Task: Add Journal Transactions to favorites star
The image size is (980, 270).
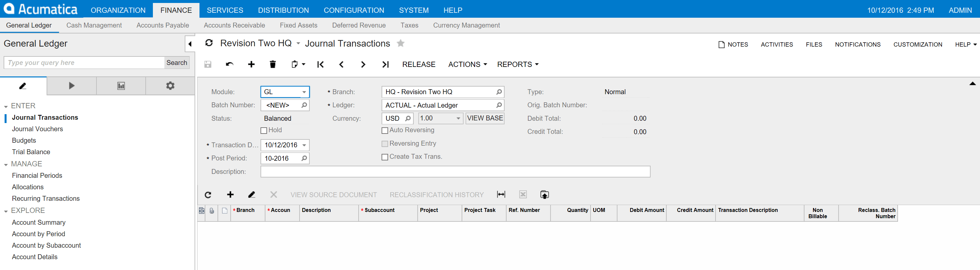Action: point(400,43)
